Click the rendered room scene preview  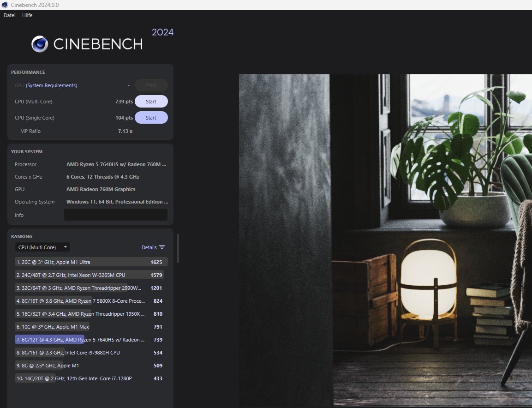point(385,240)
